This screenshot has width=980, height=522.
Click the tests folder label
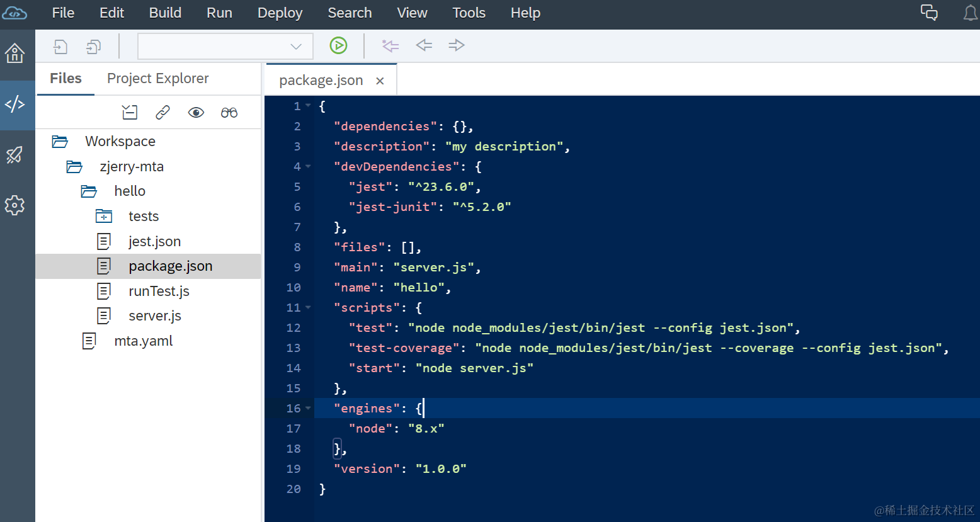tap(144, 217)
